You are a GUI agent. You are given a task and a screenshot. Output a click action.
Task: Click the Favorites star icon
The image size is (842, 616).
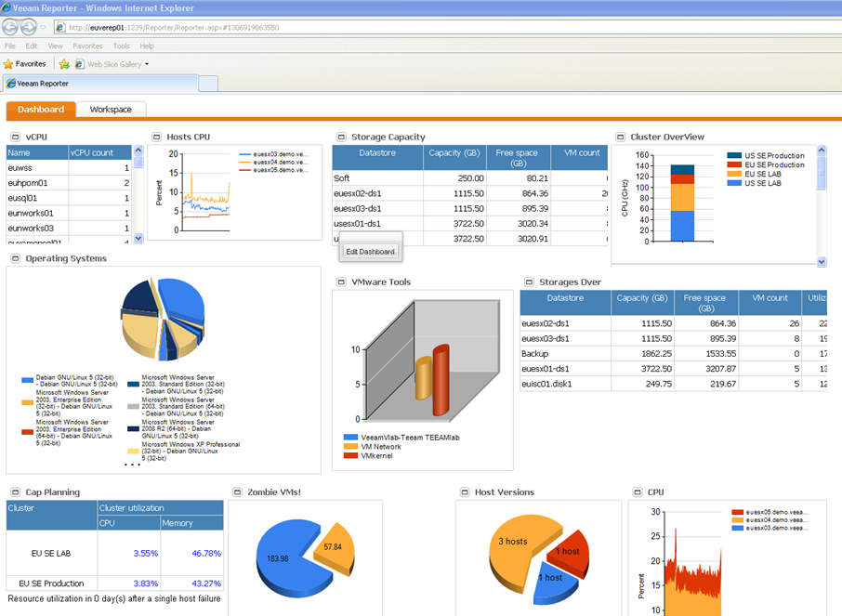(x=8, y=64)
